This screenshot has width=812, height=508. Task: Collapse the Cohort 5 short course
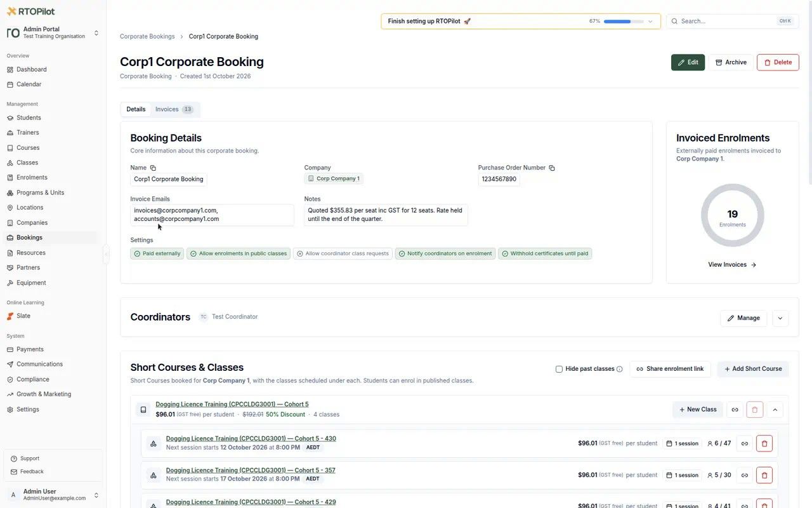(x=775, y=410)
